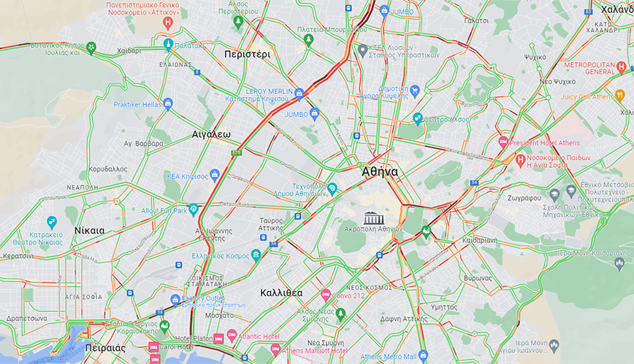The width and height of the screenshot is (634, 364).
Task: Click the Metropolitan General hospital pin
Action: 622,67
